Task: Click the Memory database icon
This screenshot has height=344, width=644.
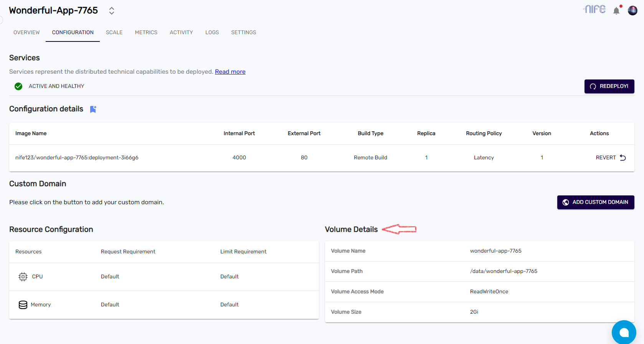Action: [23, 305]
